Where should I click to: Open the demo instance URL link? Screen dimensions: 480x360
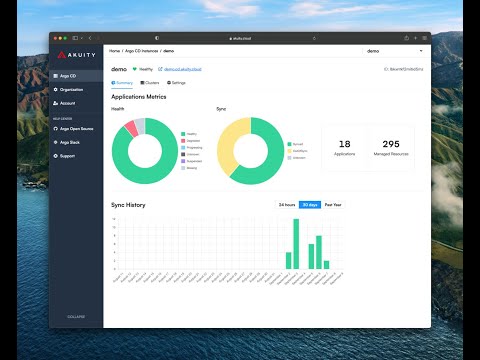coord(183,69)
